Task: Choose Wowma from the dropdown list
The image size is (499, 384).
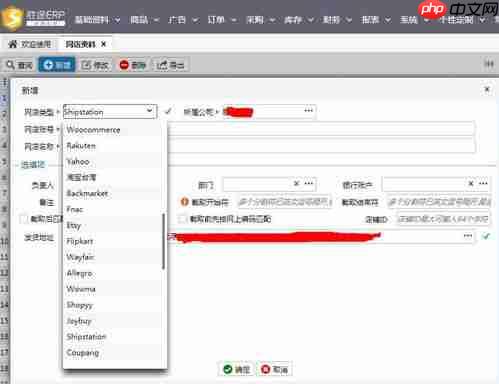Action: click(x=113, y=289)
